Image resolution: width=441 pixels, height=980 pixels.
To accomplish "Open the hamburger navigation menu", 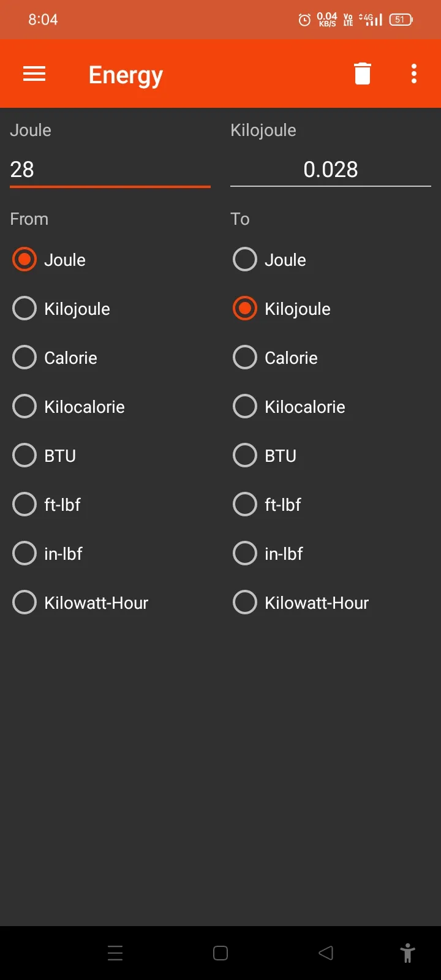I will (x=34, y=74).
